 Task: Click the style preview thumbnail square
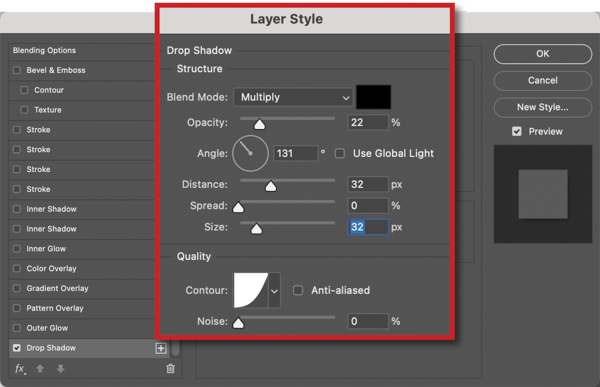coord(543,194)
